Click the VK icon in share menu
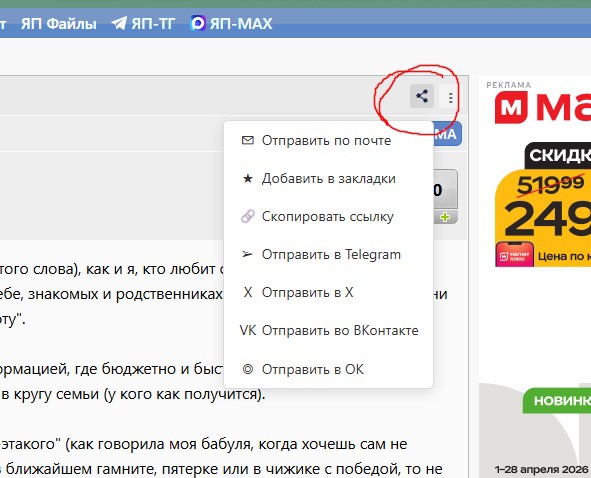This screenshot has height=478, width=591. pos(248,330)
